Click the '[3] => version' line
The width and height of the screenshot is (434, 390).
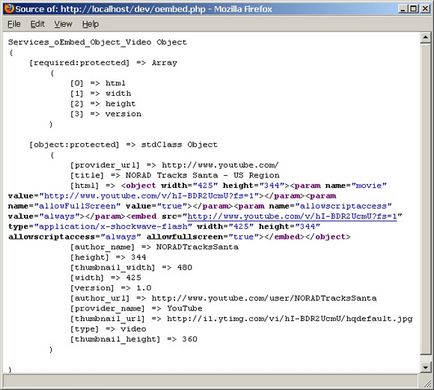point(105,114)
